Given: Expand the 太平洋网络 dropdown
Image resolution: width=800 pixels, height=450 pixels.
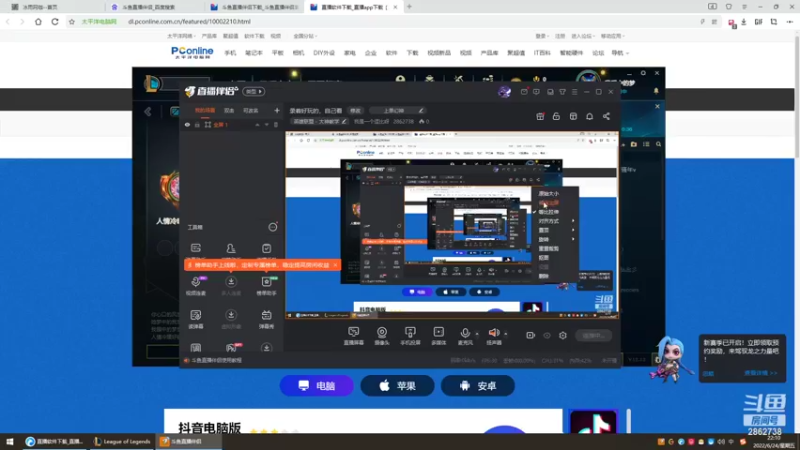Looking at the screenshot, I should tap(181, 36).
